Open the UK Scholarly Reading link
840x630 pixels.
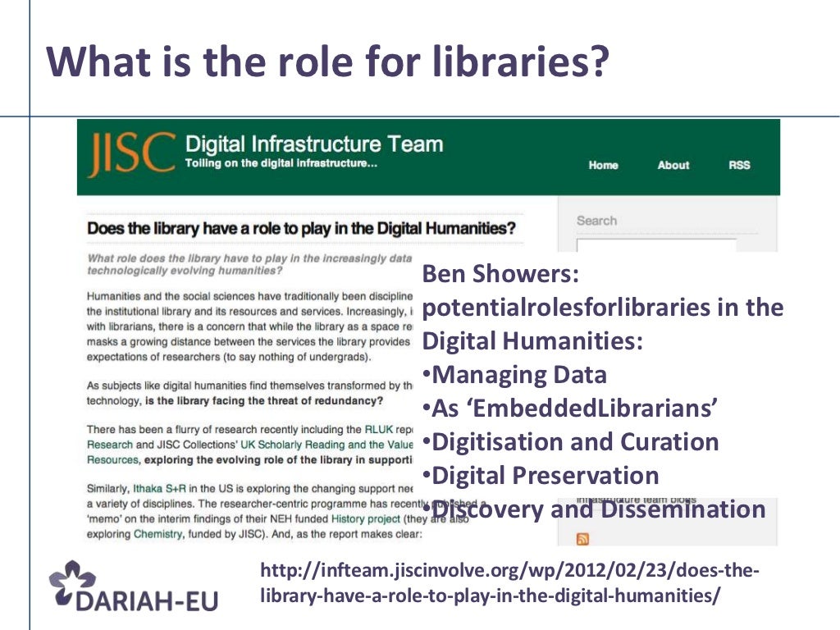pyautogui.click(x=326, y=445)
